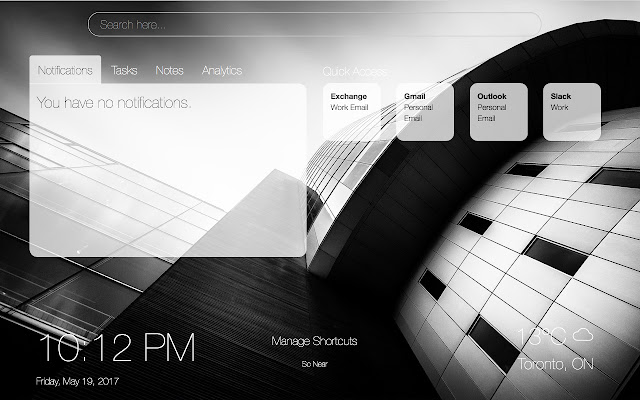
Task: Click the Search here input field
Action: tap(314, 24)
